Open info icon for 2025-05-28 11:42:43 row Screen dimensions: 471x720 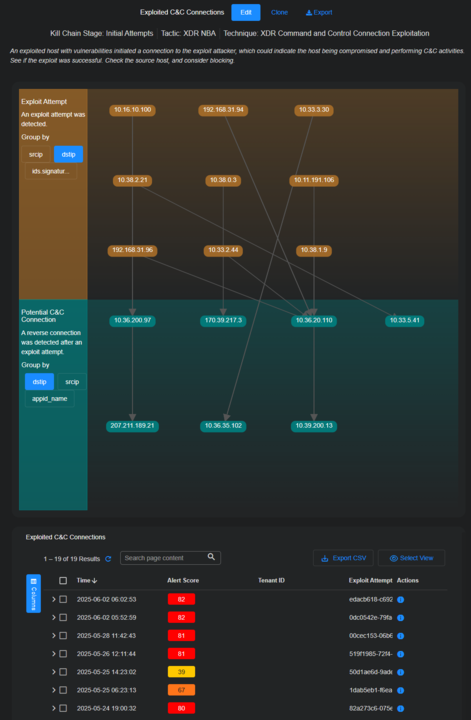pos(400,636)
